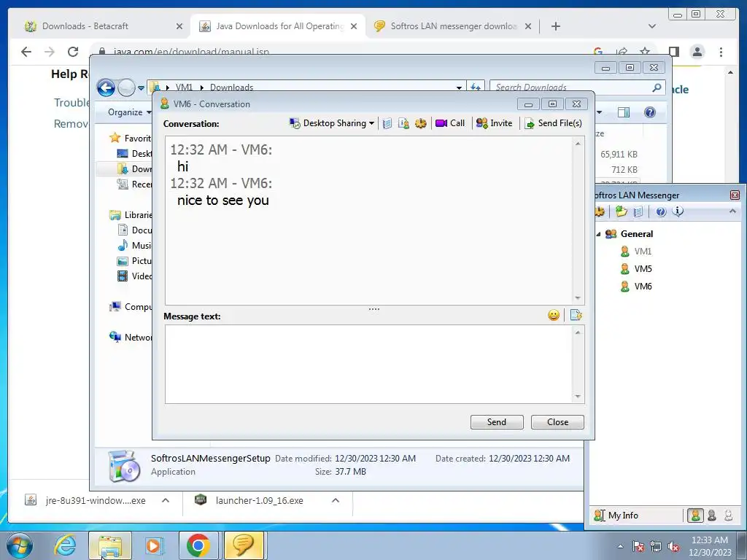Launch Internet Explorer from taskbar

(x=65, y=545)
